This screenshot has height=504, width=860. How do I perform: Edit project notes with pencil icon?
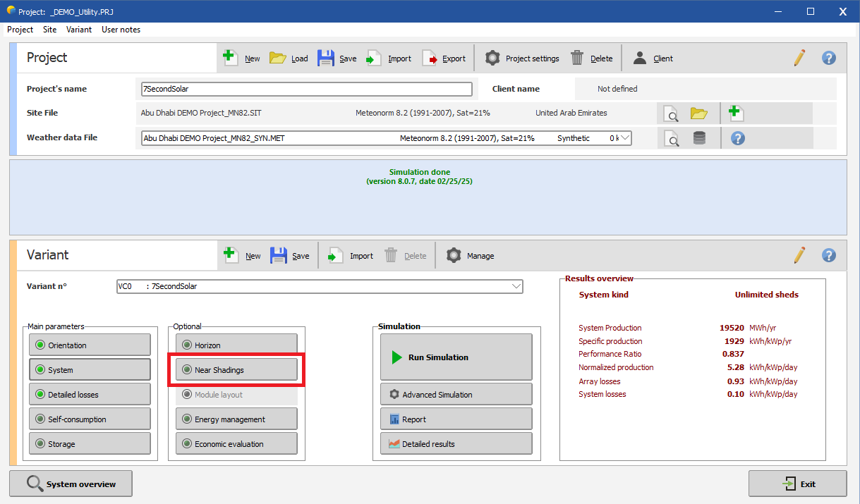(799, 59)
